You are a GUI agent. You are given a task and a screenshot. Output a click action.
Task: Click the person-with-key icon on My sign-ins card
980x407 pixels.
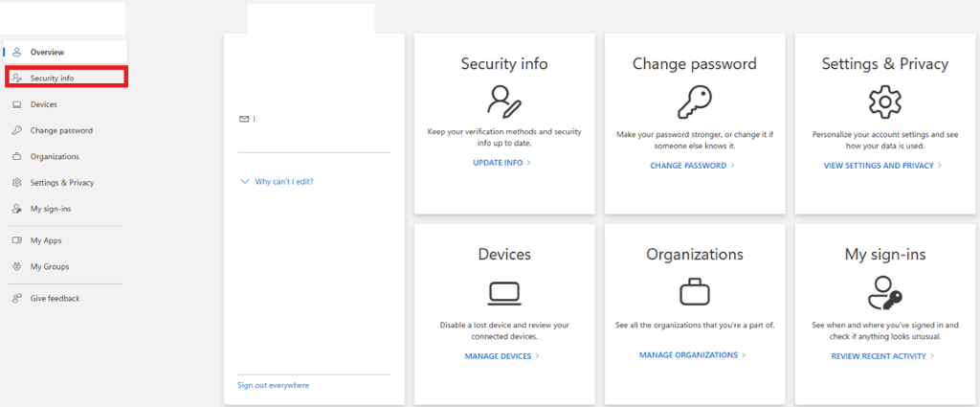[885, 293]
